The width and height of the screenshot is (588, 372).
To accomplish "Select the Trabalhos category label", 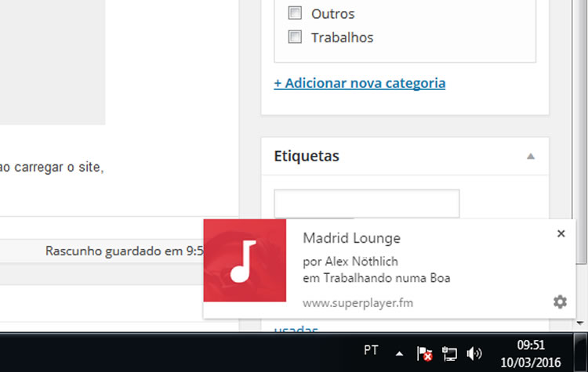I will (x=342, y=37).
